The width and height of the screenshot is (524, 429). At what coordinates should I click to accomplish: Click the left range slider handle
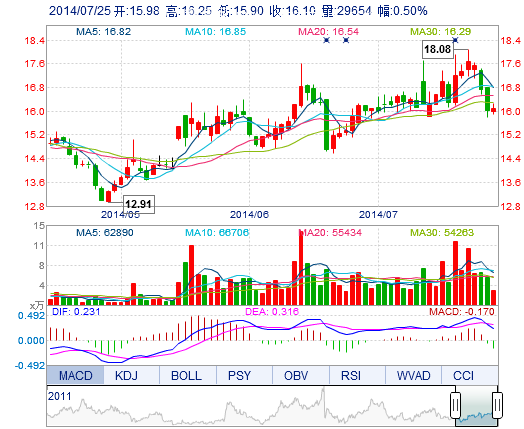click(x=455, y=406)
